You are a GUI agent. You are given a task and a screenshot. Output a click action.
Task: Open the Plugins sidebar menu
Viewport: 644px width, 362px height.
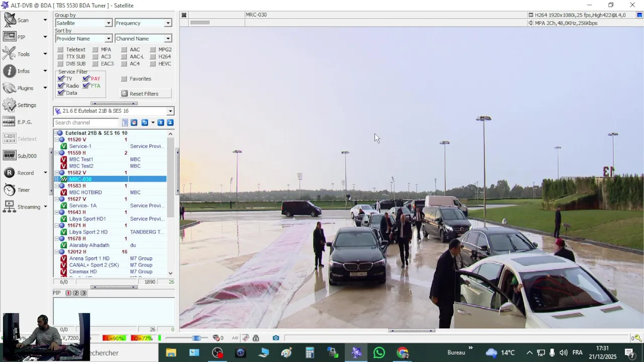(x=25, y=88)
